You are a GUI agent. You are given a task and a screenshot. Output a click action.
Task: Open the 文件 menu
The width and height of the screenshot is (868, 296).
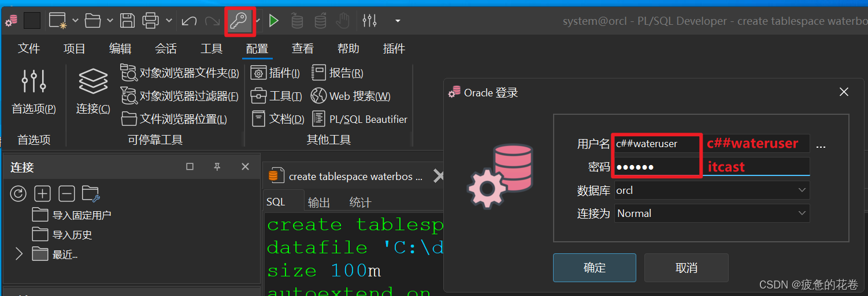click(29, 49)
